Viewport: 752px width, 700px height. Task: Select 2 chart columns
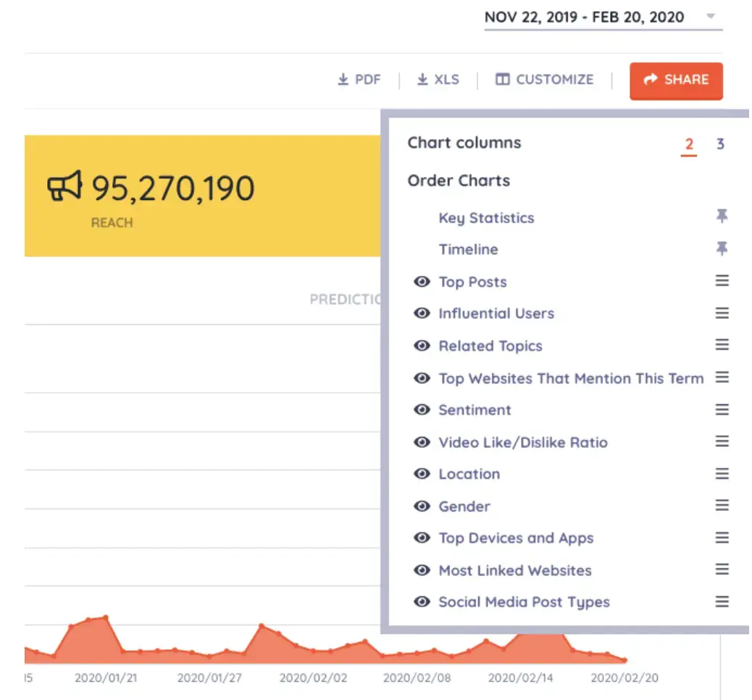pos(688,144)
